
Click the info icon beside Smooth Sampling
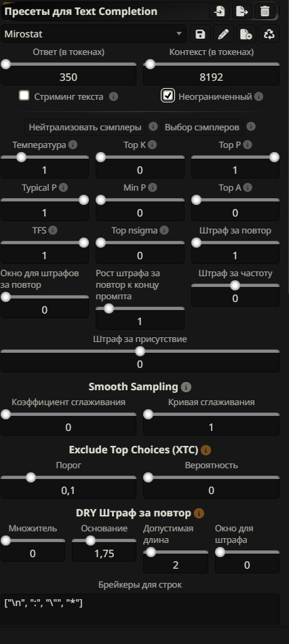point(186,387)
